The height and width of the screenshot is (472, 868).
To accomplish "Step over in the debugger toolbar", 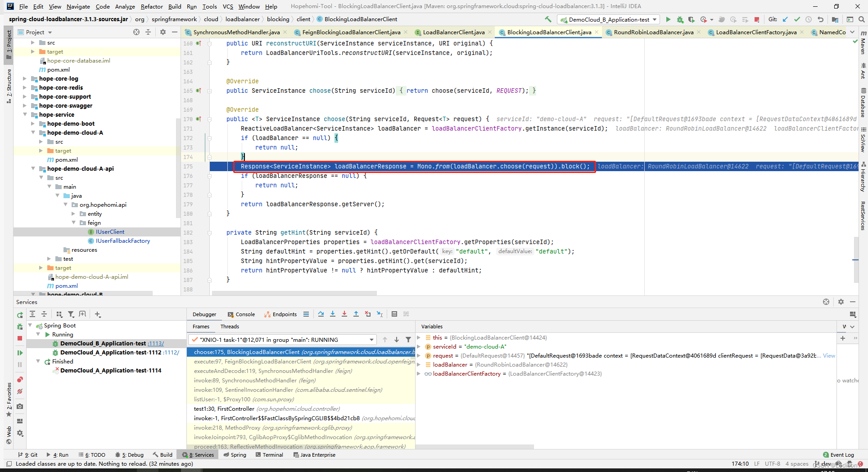I will point(321,314).
